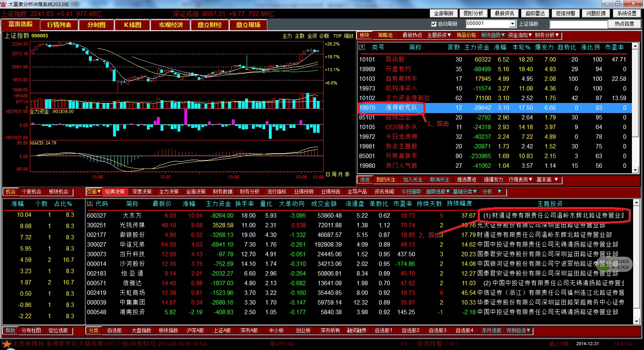644x350 pixels.
Task: Expand the 000001 stock code combo box arrow
Action: click(512, 24)
